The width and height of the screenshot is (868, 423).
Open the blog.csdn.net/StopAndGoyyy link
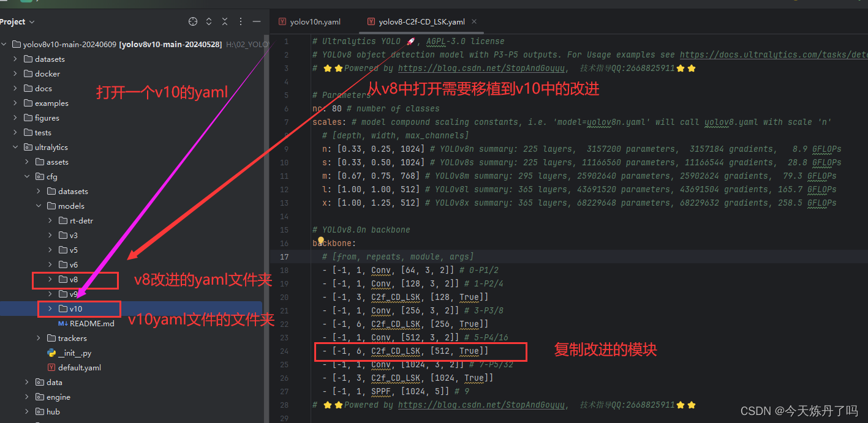tap(481, 68)
